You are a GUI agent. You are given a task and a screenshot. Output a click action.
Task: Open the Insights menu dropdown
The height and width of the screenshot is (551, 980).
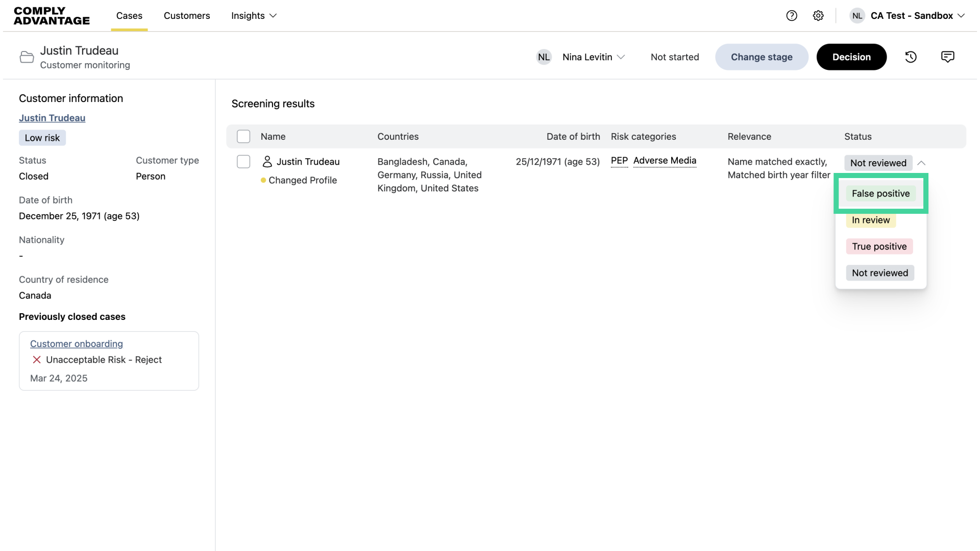click(x=254, y=16)
